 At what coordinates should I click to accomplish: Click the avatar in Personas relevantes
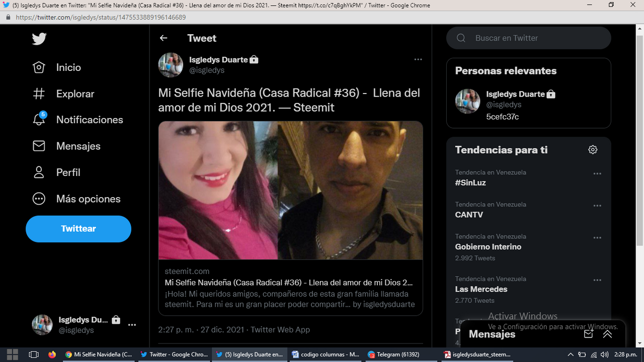coord(468,102)
